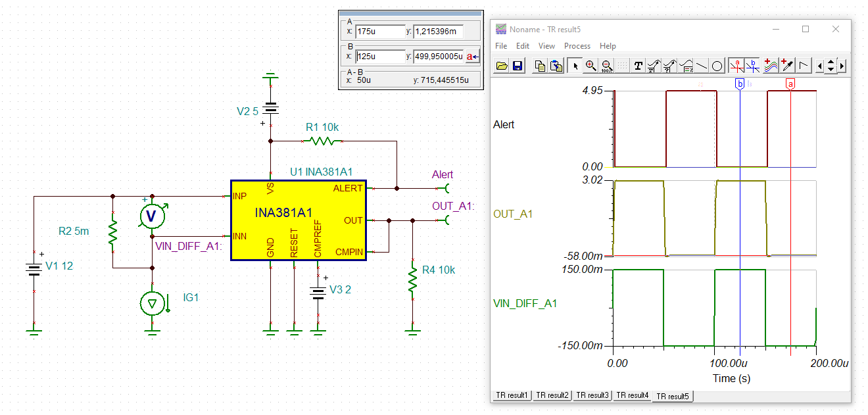Open the Process menu
Screen dimensions: 868x415
pos(577,46)
